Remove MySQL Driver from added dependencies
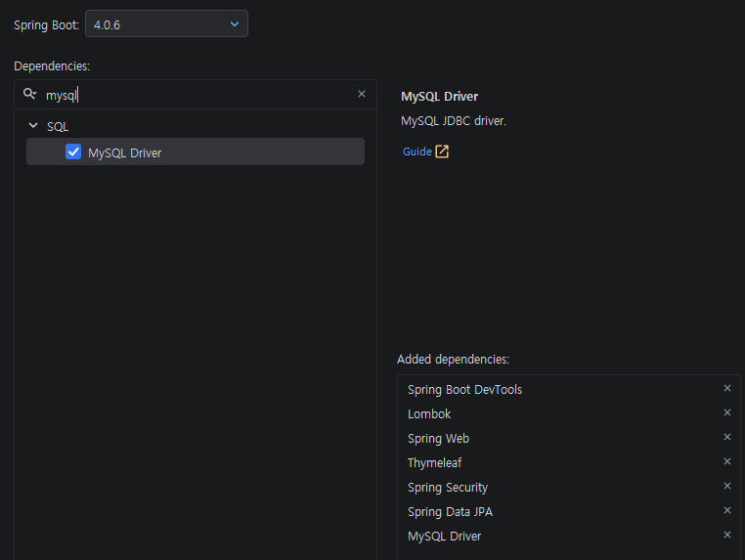This screenshot has height=560, width=745. coord(727,535)
